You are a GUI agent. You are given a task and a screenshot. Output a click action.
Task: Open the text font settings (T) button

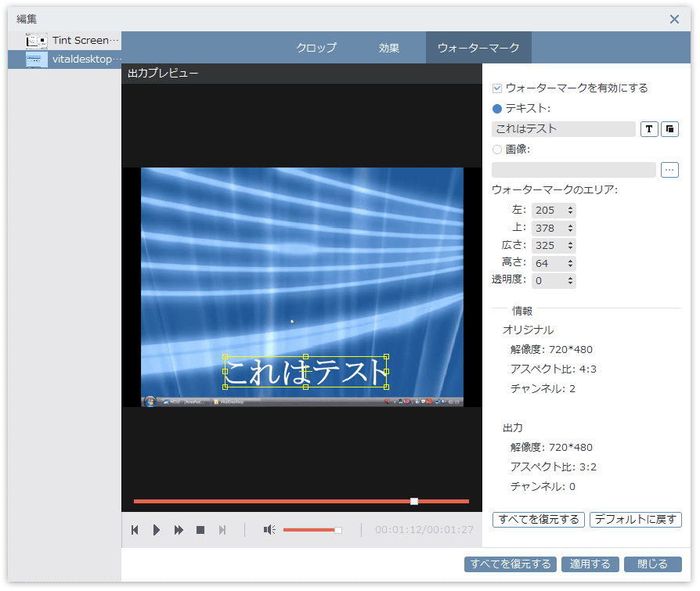pos(649,129)
